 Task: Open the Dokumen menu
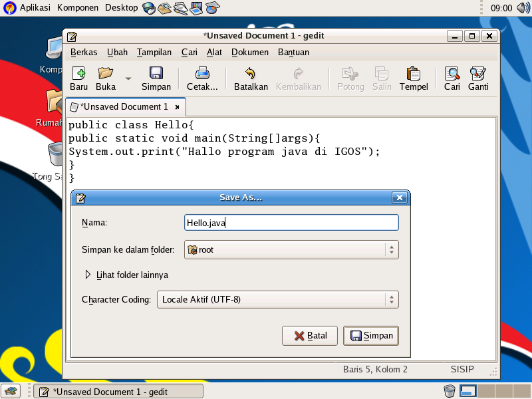[250, 53]
